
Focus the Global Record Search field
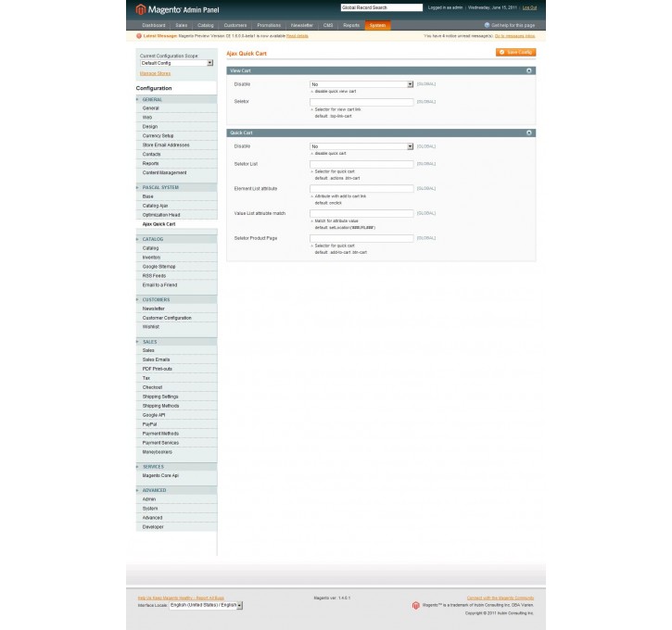click(382, 7)
